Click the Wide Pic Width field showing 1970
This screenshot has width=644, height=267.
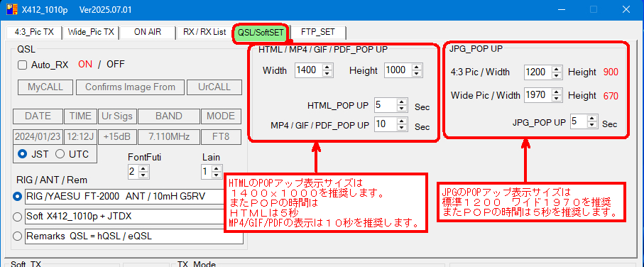coord(538,96)
